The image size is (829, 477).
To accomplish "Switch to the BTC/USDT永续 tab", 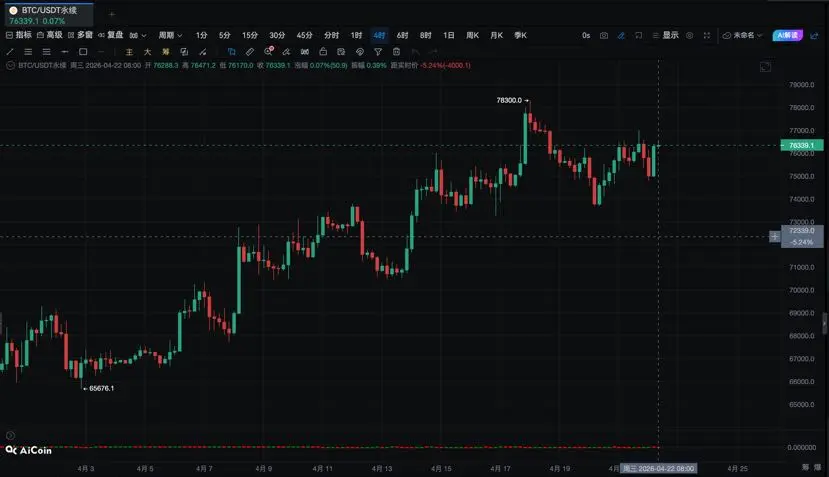I will click(49, 15).
